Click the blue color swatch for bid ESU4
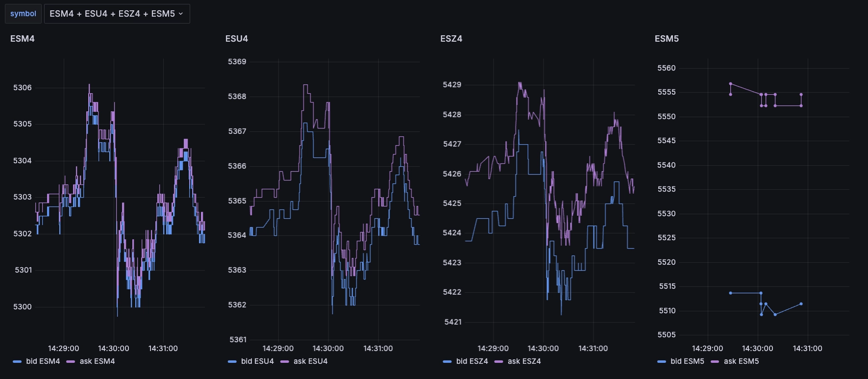 point(232,362)
